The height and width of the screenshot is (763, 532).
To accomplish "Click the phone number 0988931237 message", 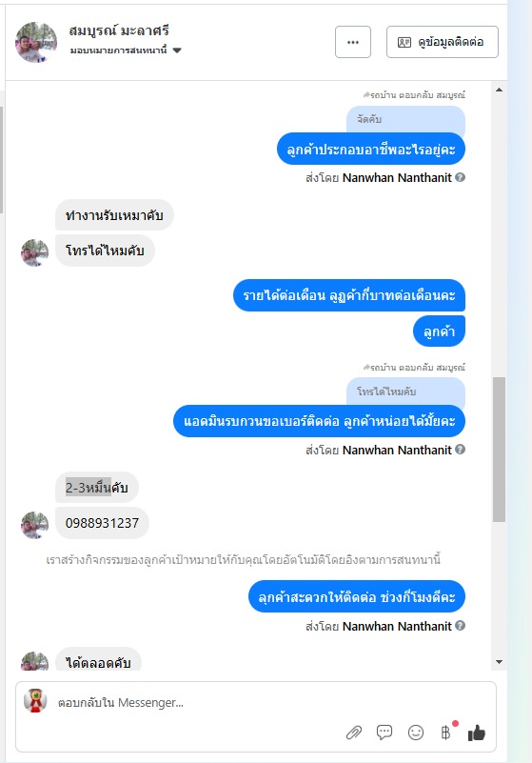I will (x=102, y=523).
